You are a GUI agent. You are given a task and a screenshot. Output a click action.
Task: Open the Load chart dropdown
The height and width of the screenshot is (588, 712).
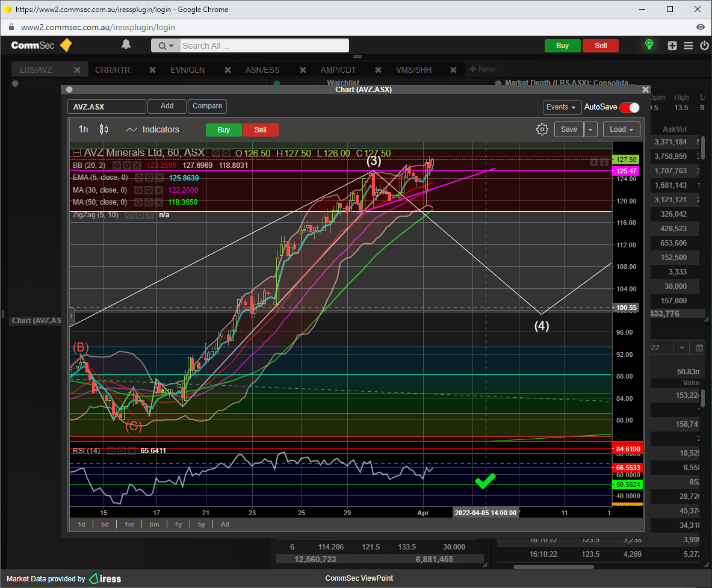pyautogui.click(x=621, y=129)
